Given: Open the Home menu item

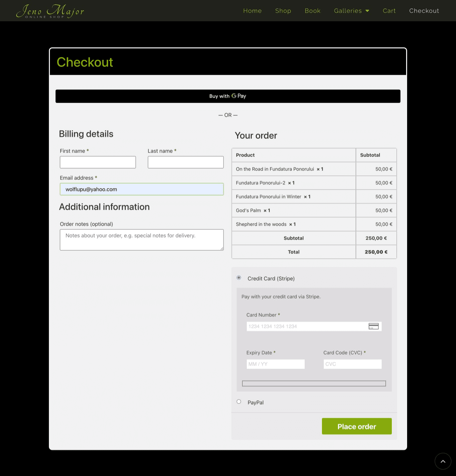Looking at the screenshot, I should pos(252,11).
